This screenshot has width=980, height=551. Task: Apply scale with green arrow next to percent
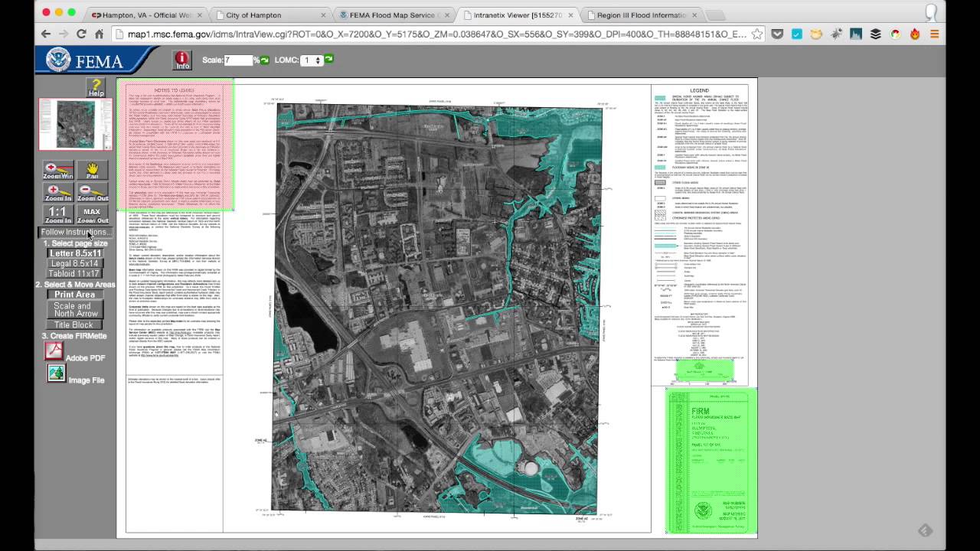click(265, 60)
